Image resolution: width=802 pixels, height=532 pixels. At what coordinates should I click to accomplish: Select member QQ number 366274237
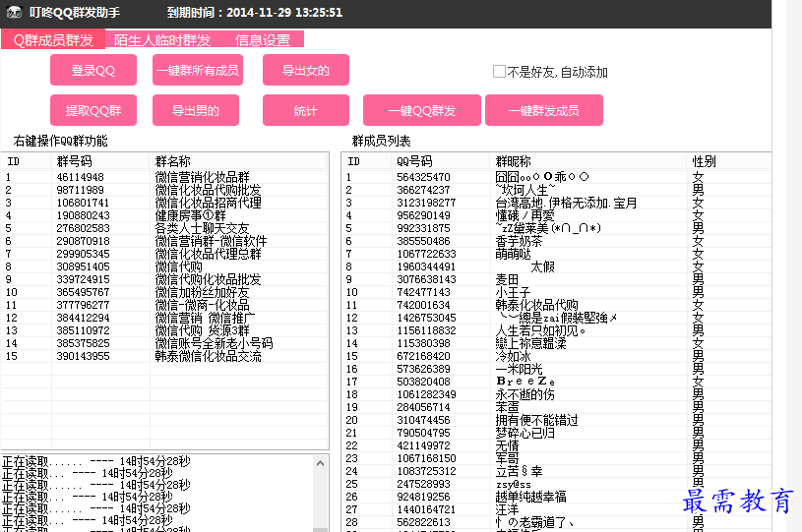(423, 190)
